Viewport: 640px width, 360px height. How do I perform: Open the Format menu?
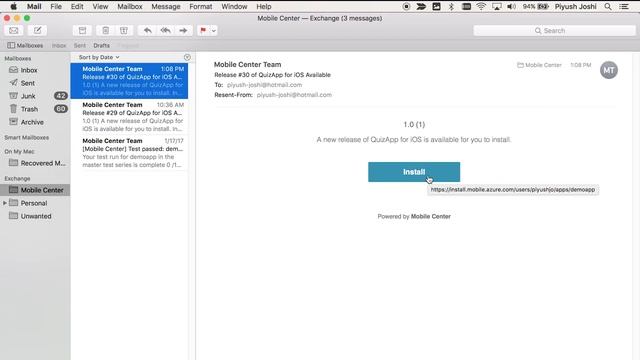click(200, 7)
